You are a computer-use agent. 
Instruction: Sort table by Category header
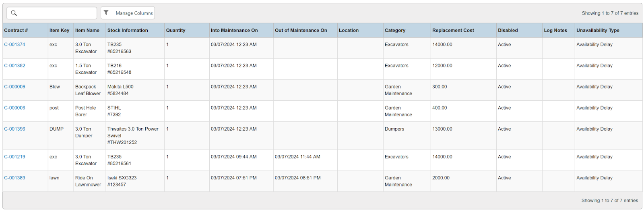tap(395, 30)
